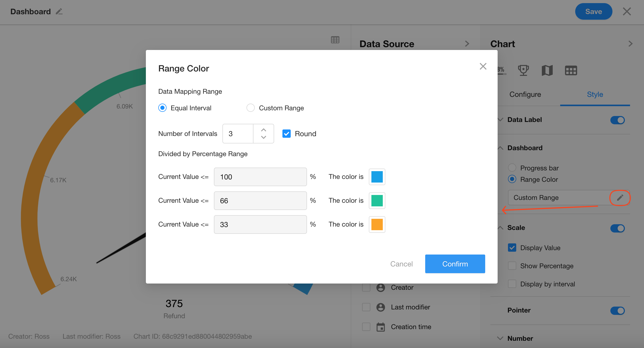The height and width of the screenshot is (348, 644).
Task: Select the pivot table chart type icon
Action: click(x=571, y=70)
